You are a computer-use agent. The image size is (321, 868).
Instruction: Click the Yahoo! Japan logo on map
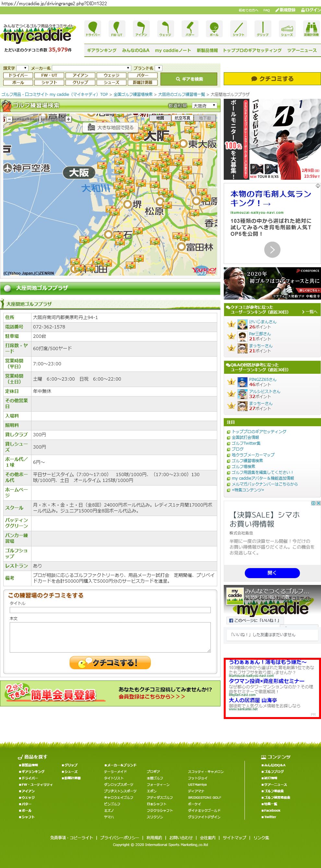pyautogui.click(x=204, y=270)
